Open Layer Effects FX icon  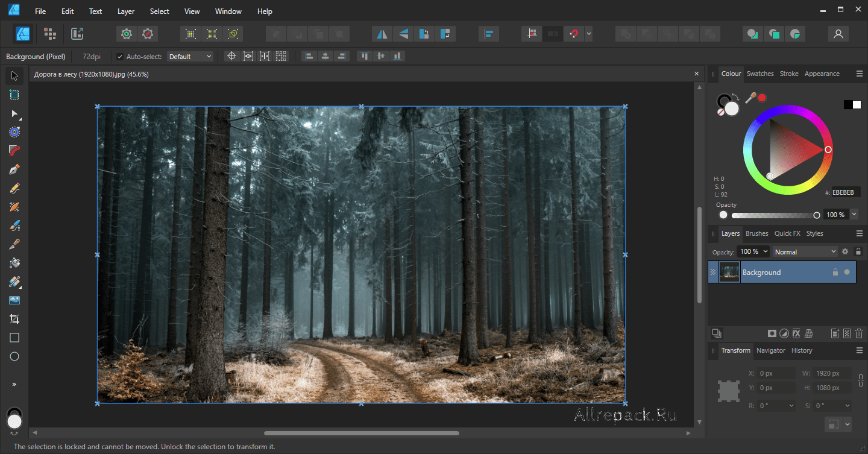pos(796,333)
